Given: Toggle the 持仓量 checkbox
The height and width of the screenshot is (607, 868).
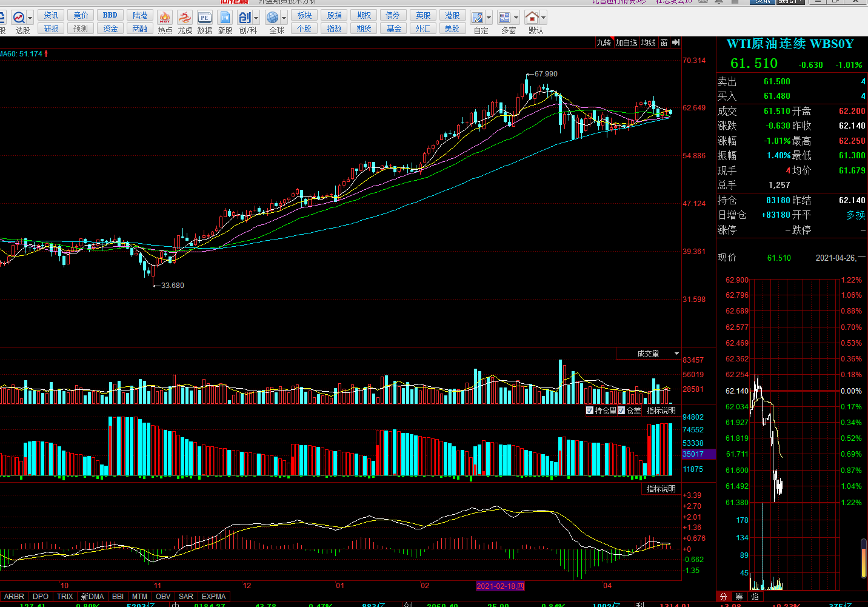Looking at the screenshot, I should coord(590,411).
